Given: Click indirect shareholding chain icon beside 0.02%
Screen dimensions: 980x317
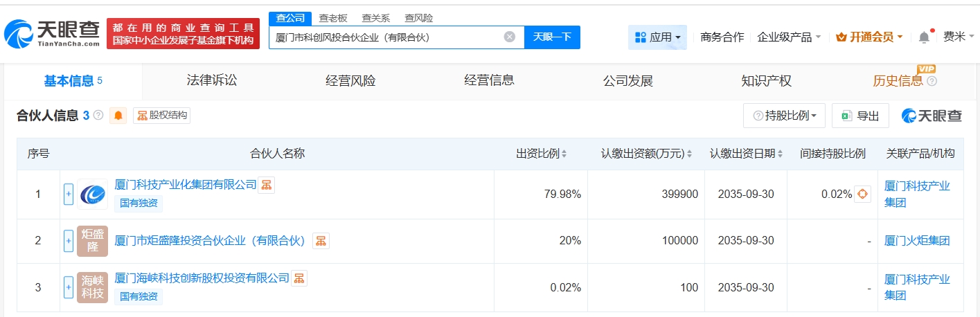Looking at the screenshot, I should [x=862, y=194].
